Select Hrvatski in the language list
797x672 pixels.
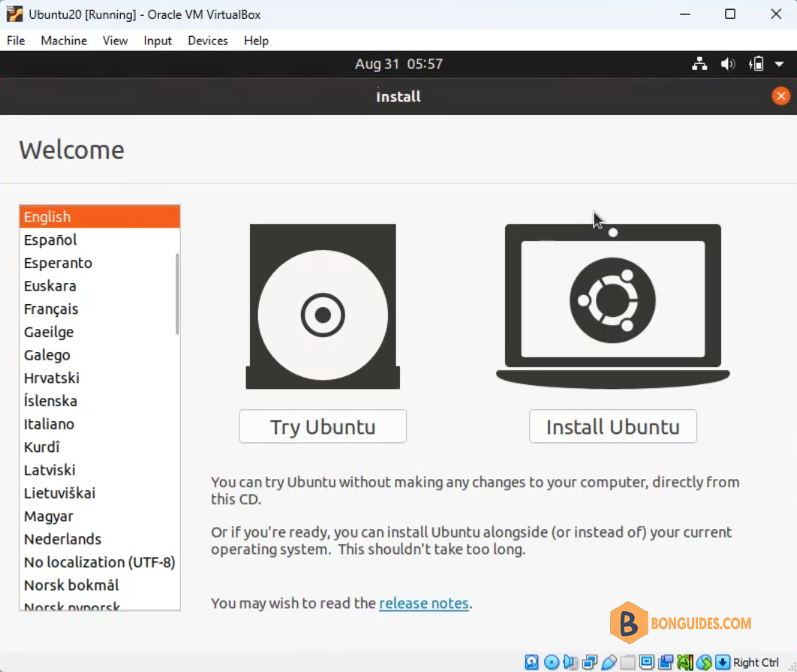[x=100, y=378]
